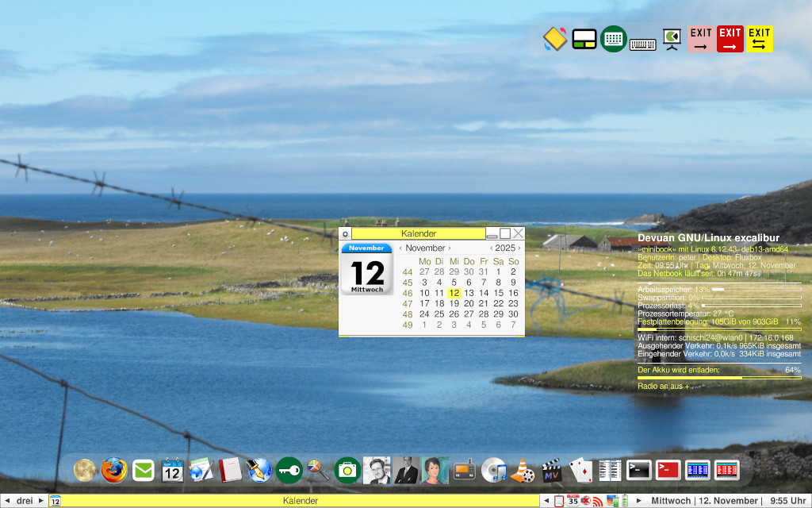
Task: Click the green camera app icon
Action: coord(349,470)
